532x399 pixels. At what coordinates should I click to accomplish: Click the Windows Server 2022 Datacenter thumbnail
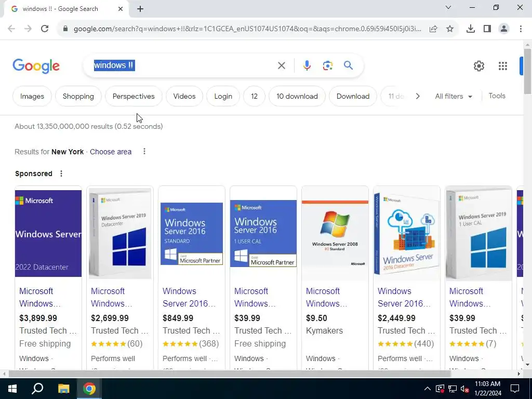(48, 233)
